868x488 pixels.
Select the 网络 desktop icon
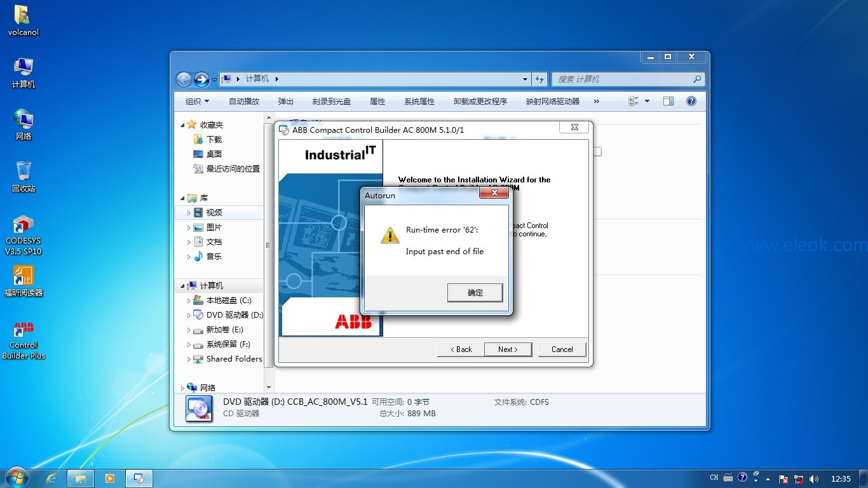[x=24, y=125]
